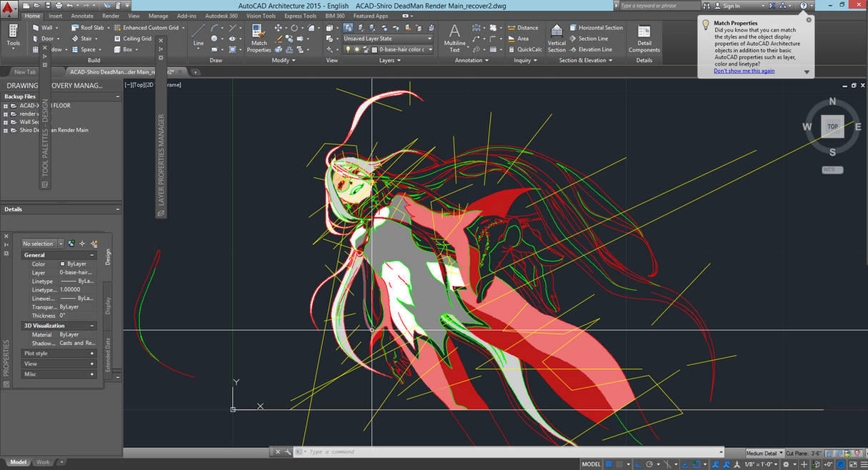The width and height of the screenshot is (868, 470).
Task: Click the Detail Components icon
Action: [644, 36]
